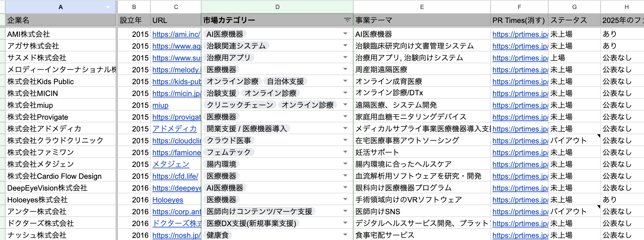Open the https://cfd.life/ link
The height and width of the screenshot is (240, 644).
(x=175, y=176)
